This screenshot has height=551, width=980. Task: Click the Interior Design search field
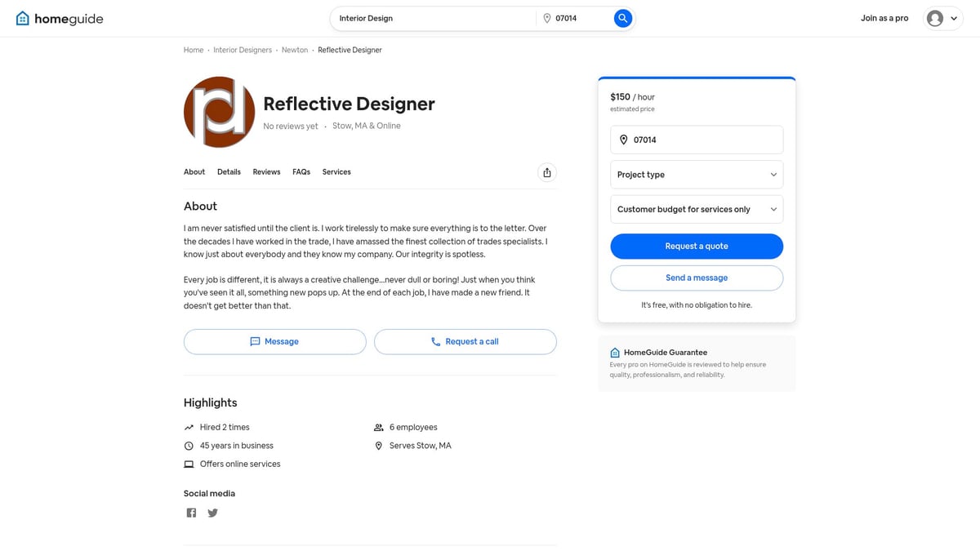click(433, 18)
